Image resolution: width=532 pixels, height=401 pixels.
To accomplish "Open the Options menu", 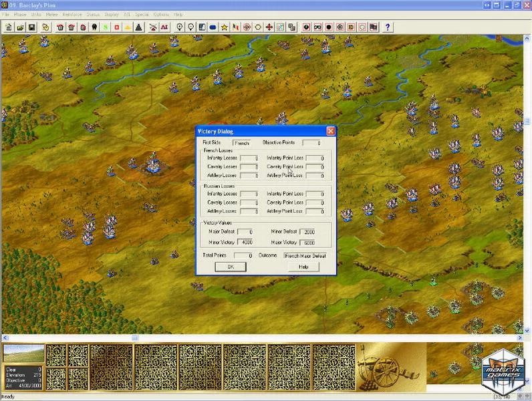I will [x=161, y=15].
